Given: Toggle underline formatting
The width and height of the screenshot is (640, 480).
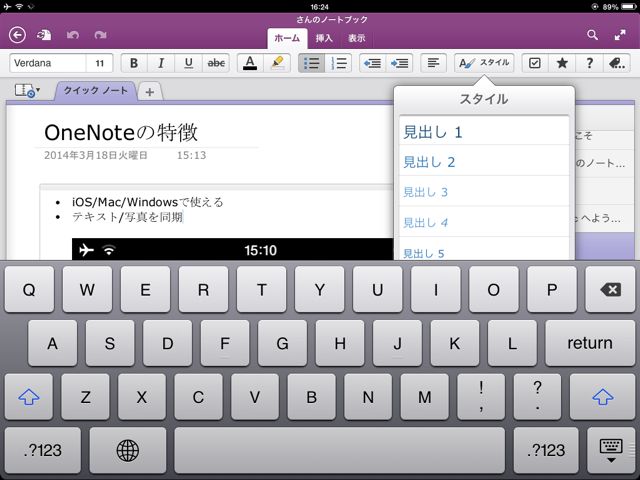Looking at the screenshot, I should [x=189, y=63].
